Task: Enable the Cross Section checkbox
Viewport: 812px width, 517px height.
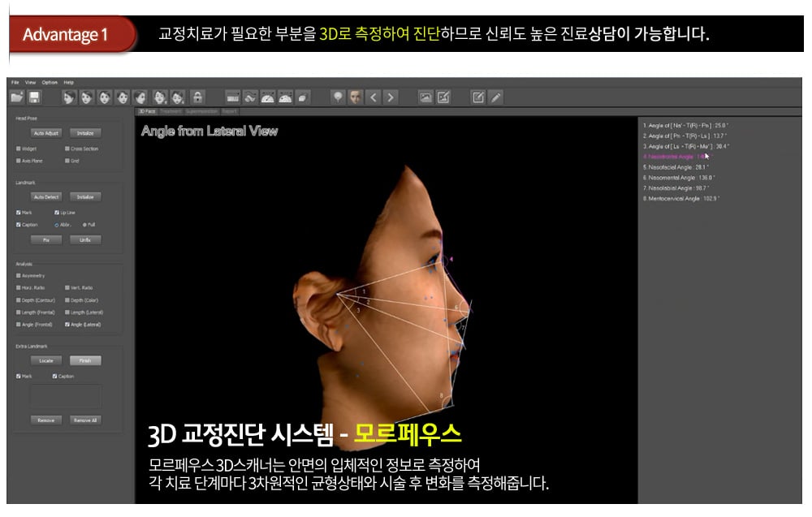Action: pyautogui.click(x=67, y=149)
